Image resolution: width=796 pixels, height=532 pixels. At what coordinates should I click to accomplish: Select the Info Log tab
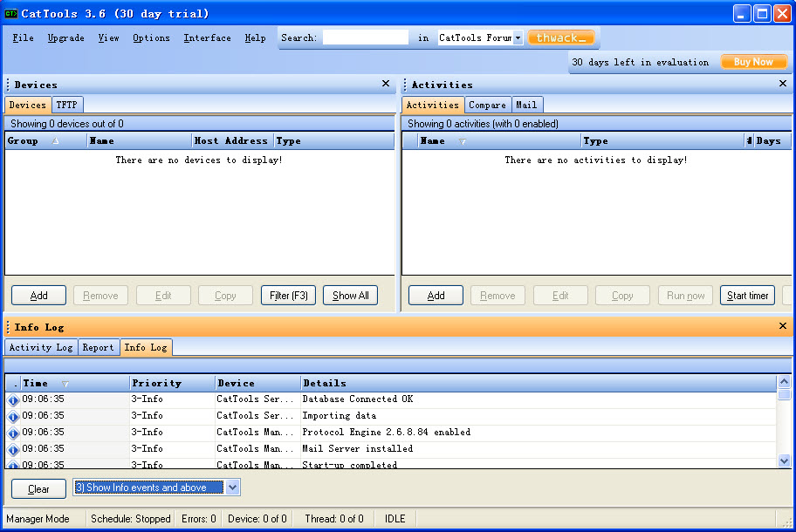pos(146,347)
